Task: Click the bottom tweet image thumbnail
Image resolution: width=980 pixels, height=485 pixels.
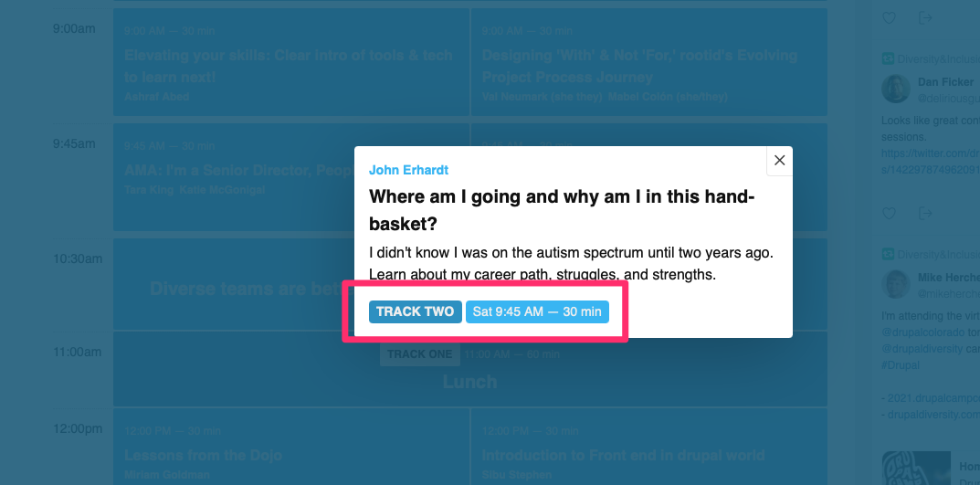Action: tap(916, 468)
